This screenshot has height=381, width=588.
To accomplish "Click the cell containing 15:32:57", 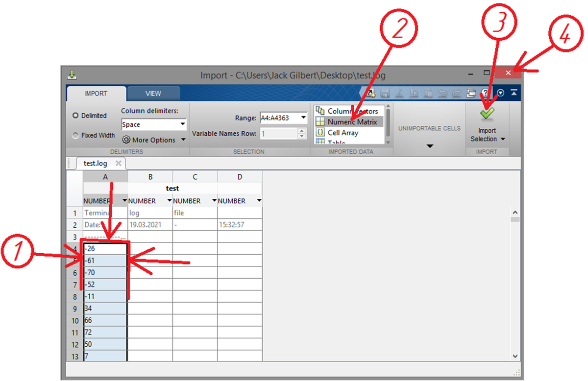I will tap(240, 225).
